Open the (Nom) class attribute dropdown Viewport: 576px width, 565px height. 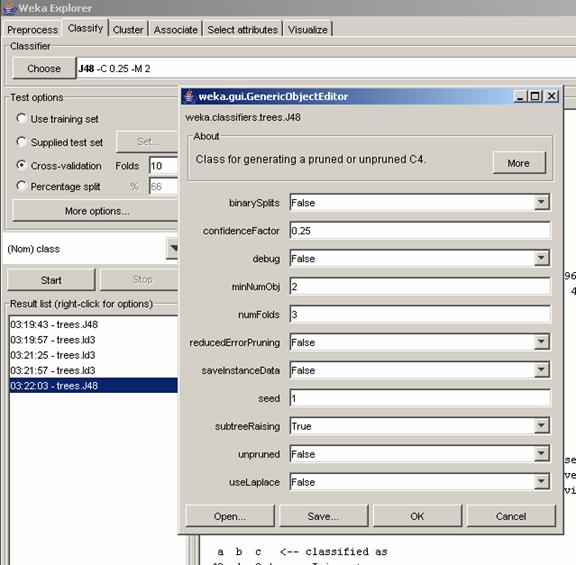coord(172,249)
